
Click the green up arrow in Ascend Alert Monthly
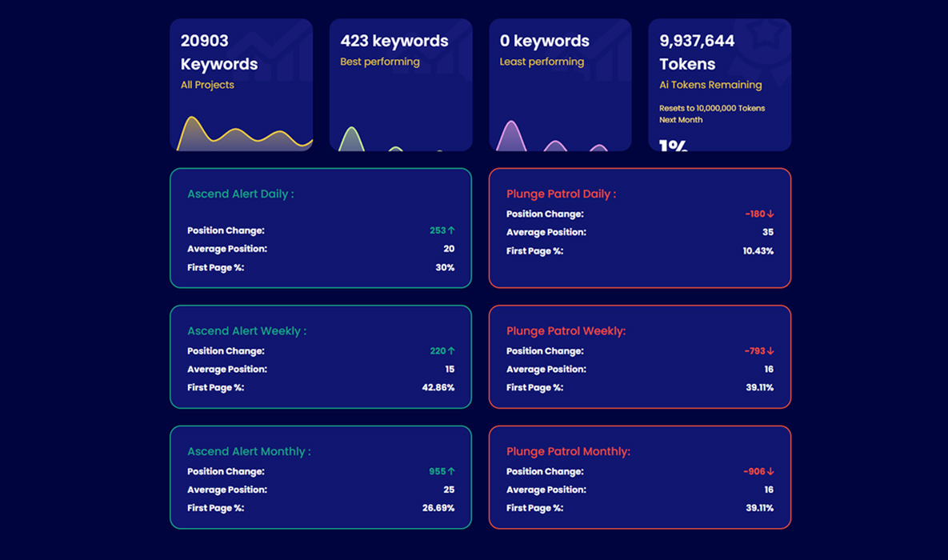pyautogui.click(x=452, y=472)
